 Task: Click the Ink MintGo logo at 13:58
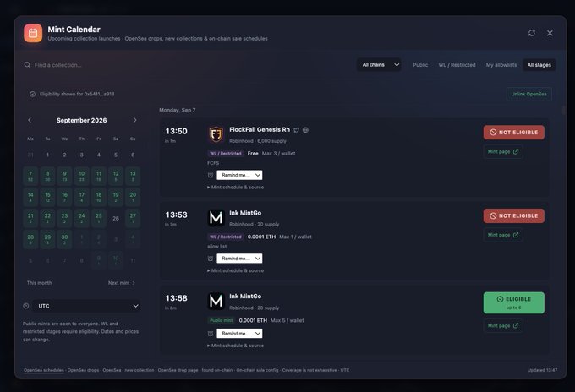click(x=216, y=301)
